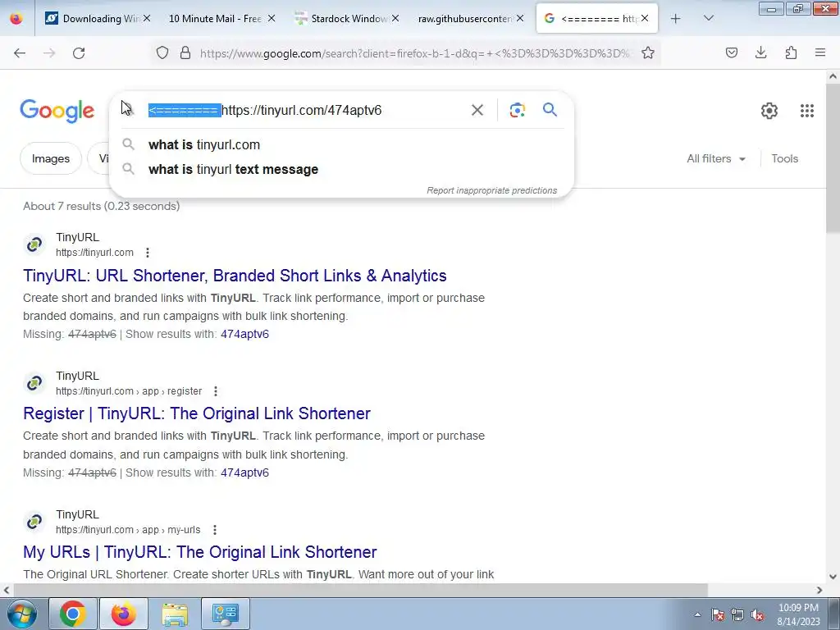Click Firefox in the taskbar
The width and height of the screenshot is (840, 630).
[x=123, y=614]
